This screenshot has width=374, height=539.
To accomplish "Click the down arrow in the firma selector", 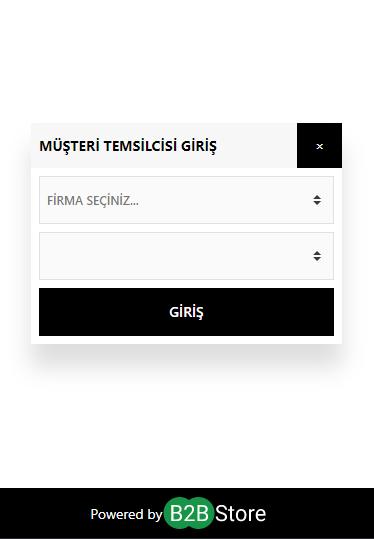I will click(317, 203).
